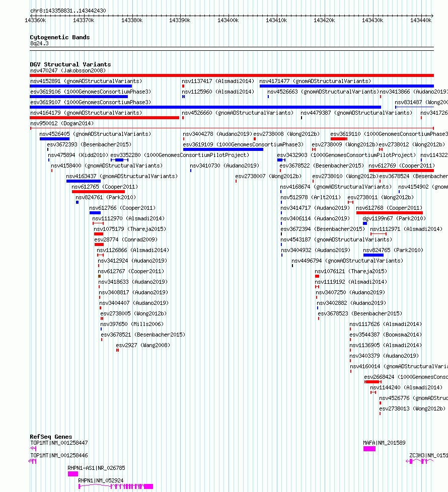Click nsv3404407 (Audano2019) label
The height and width of the screenshot is (492, 448).
[x=134, y=303]
